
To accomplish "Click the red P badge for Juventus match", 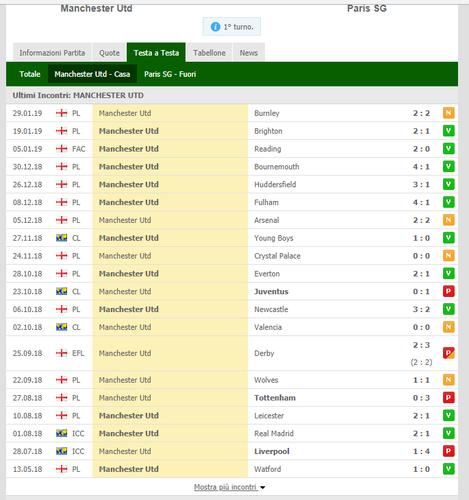I will pyautogui.click(x=448, y=291).
